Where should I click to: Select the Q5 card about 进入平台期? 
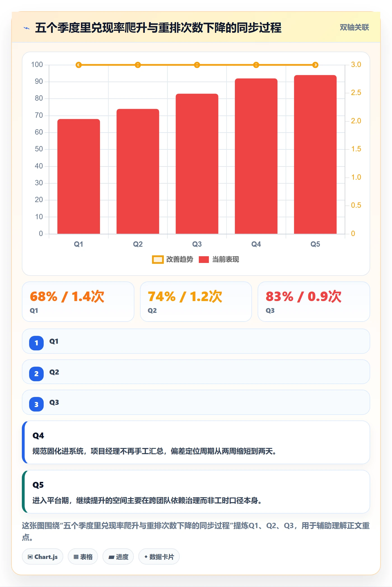(196, 492)
